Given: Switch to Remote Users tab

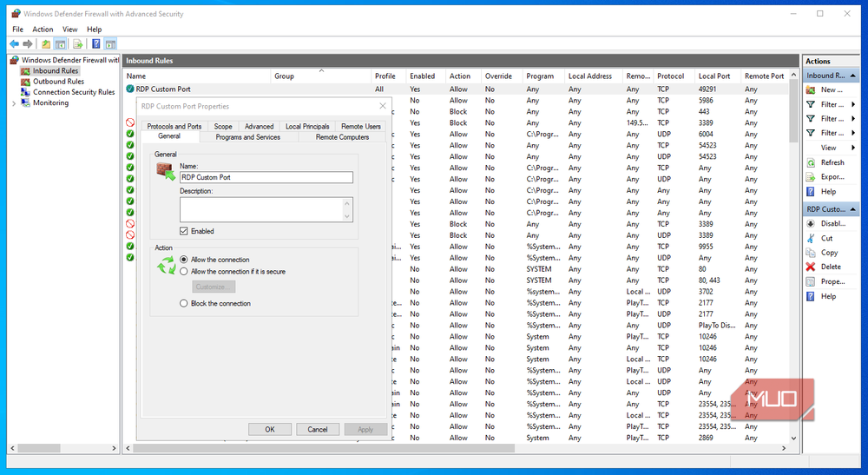Looking at the screenshot, I should (361, 126).
